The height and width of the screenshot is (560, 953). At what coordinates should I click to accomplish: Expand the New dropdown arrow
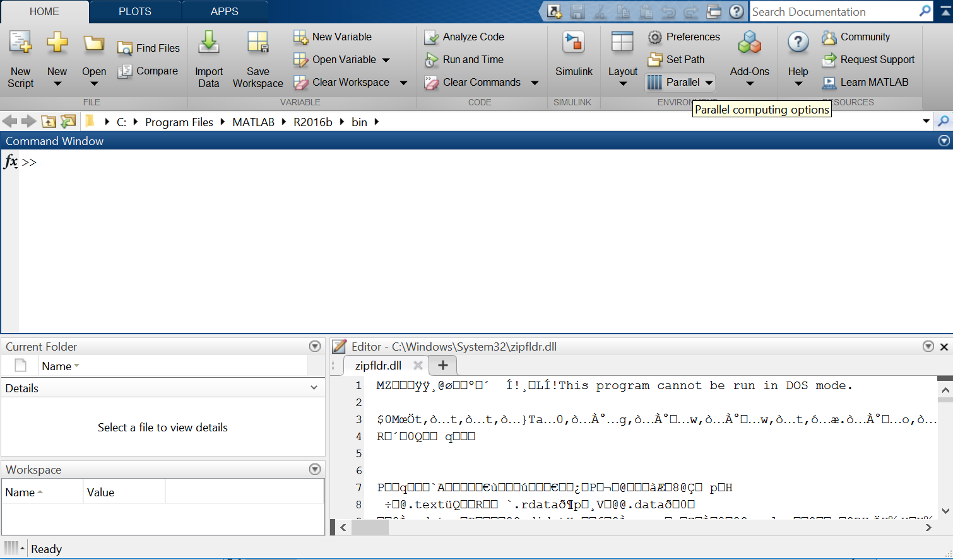tap(57, 84)
